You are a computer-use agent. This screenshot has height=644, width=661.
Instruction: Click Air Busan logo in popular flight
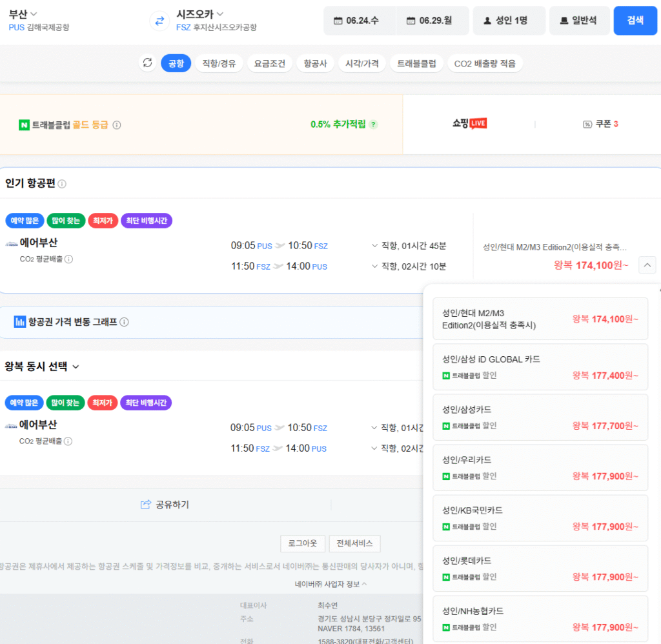(12, 244)
